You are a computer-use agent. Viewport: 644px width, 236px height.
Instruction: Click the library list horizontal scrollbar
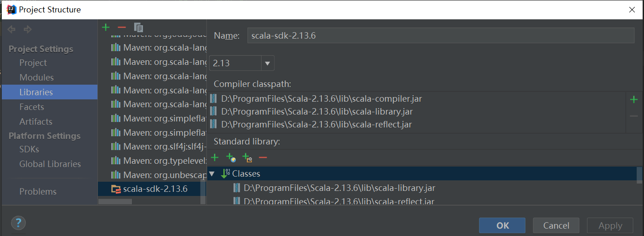[115, 201]
